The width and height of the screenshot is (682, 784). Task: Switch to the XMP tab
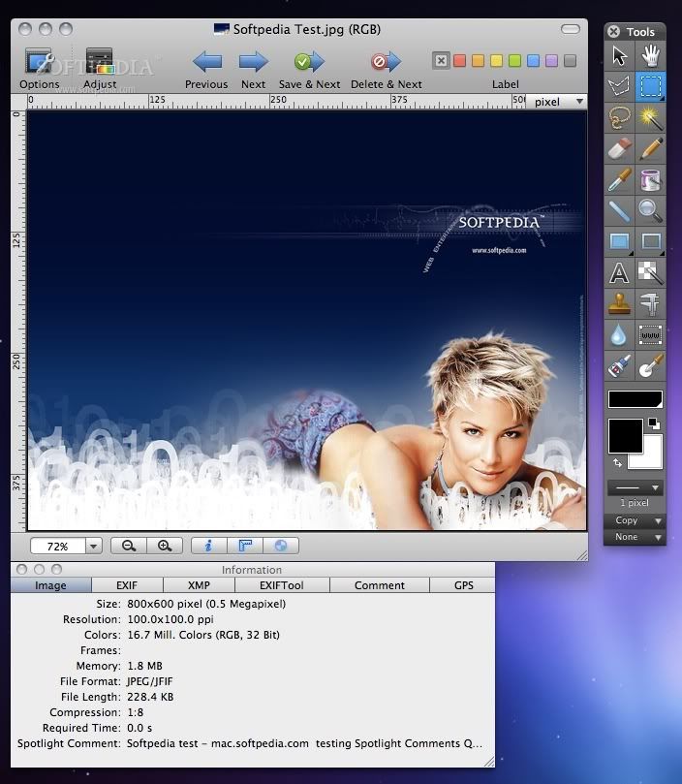pos(199,585)
